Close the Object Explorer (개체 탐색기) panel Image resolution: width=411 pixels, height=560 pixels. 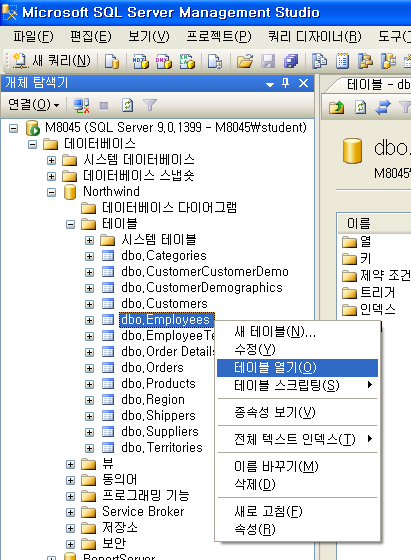(x=304, y=83)
